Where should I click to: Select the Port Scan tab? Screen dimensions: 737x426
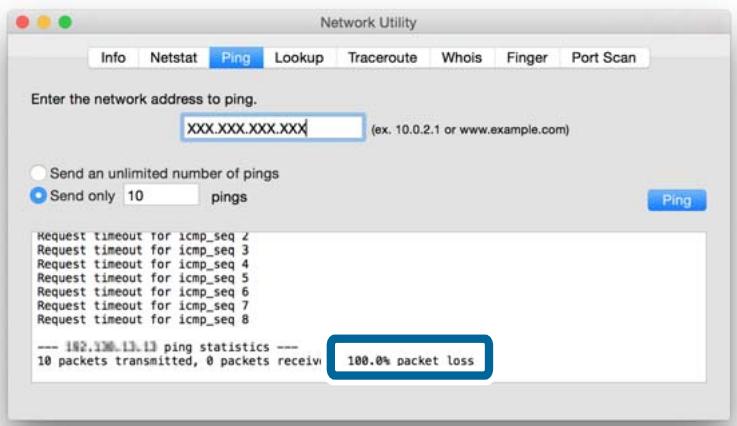coord(604,58)
